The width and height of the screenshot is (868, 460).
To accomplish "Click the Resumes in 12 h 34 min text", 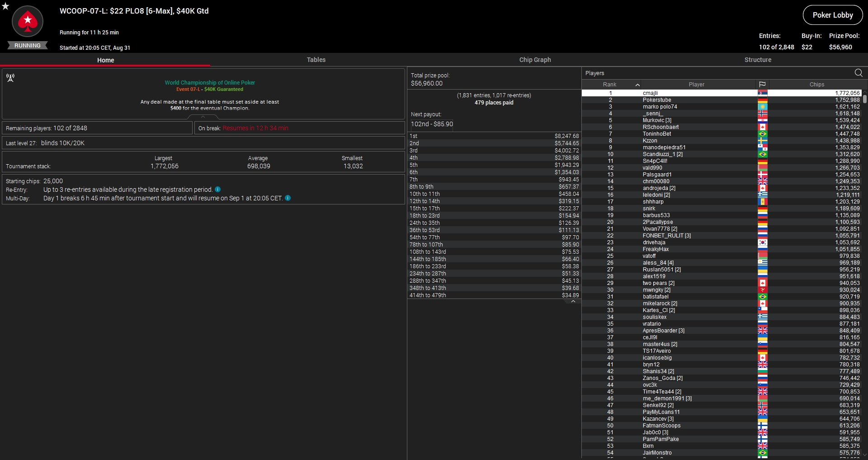I will [255, 128].
